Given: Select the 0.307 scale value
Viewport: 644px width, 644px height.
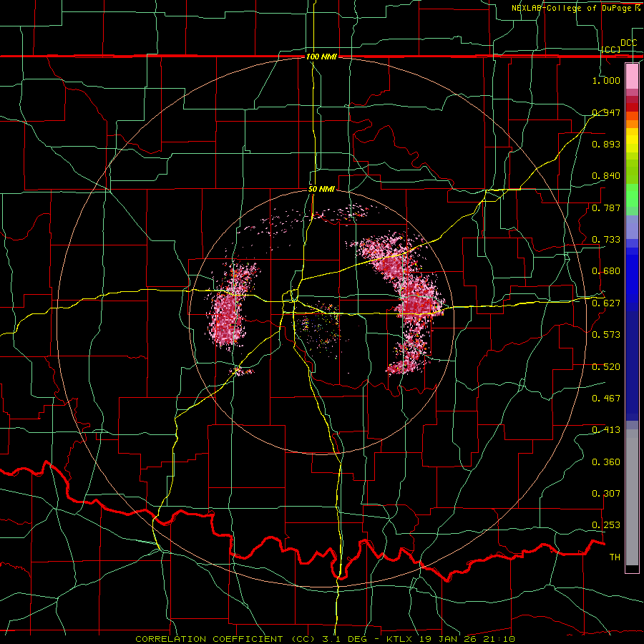Looking at the screenshot, I should pyautogui.click(x=606, y=494).
